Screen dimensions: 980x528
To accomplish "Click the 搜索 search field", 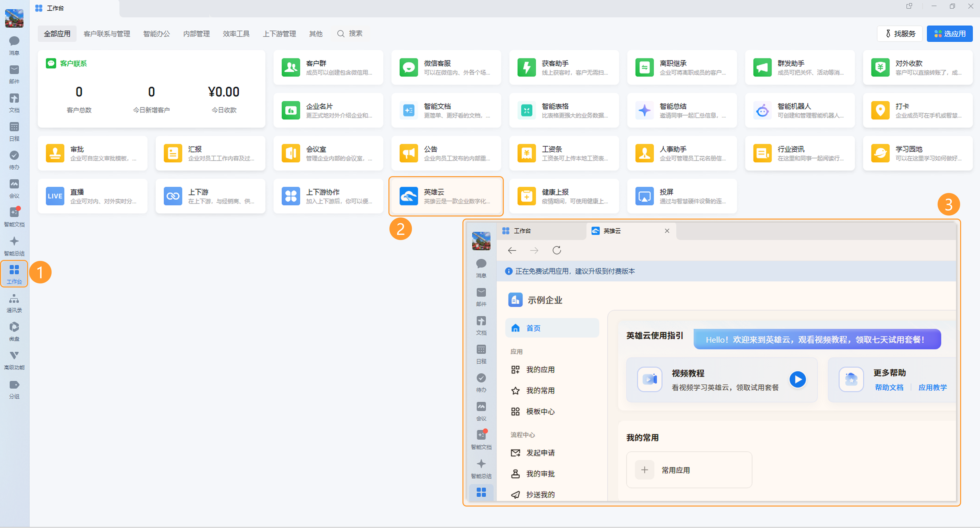I will pyautogui.click(x=350, y=33).
